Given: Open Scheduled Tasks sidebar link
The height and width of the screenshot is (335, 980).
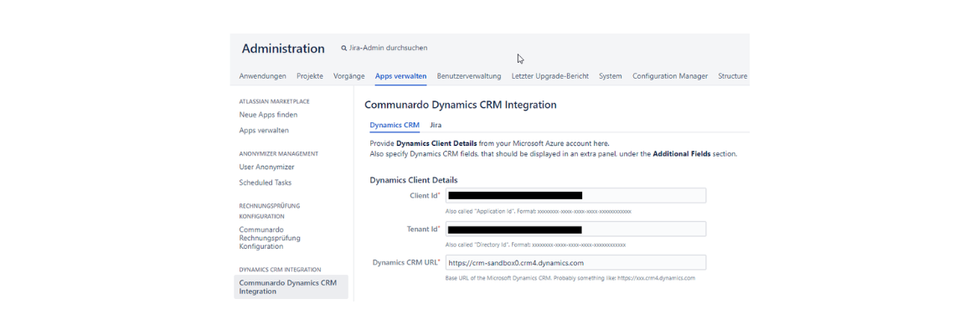Looking at the screenshot, I should [x=265, y=183].
